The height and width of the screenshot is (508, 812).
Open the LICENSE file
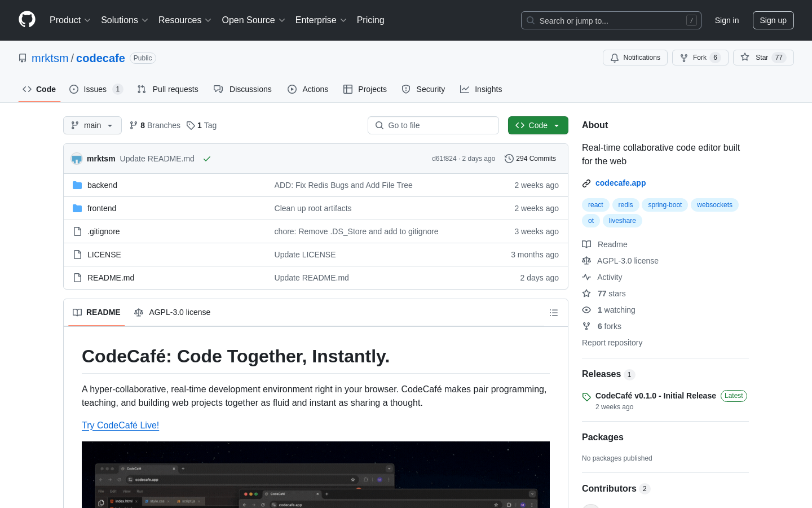[x=104, y=255]
